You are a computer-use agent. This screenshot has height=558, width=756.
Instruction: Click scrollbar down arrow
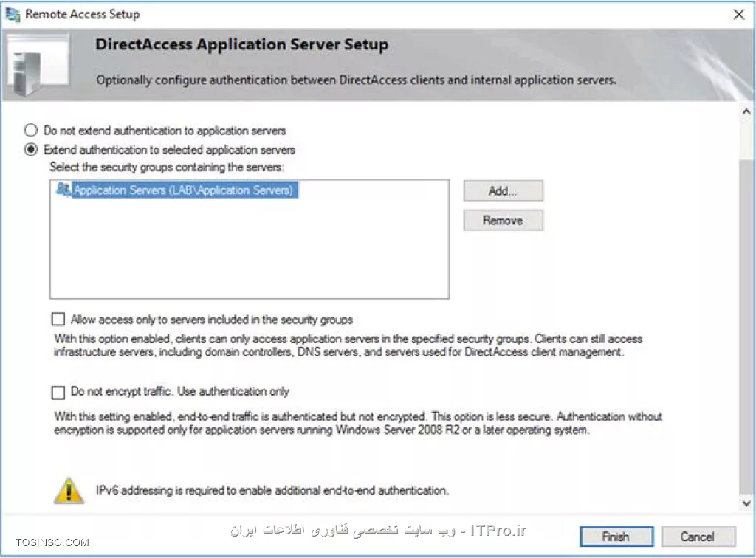coord(746,503)
